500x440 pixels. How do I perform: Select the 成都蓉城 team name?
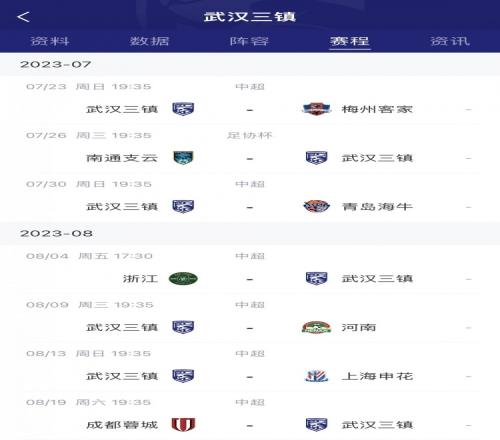click(122, 424)
